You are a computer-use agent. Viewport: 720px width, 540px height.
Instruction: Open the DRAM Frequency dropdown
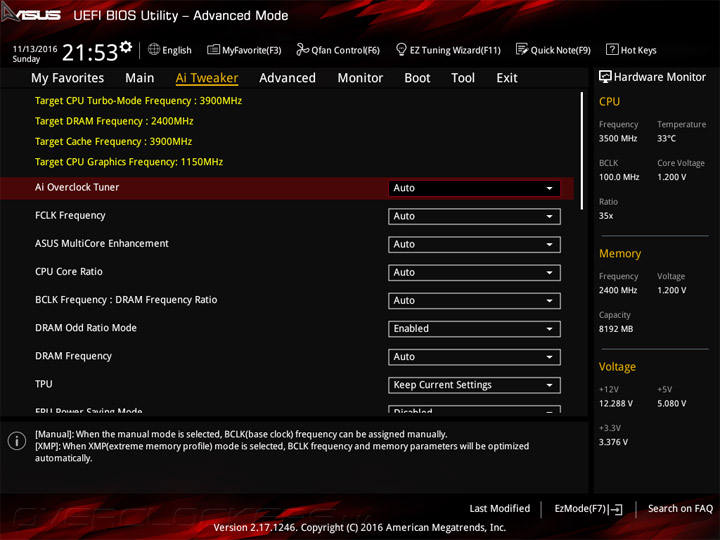click(474, 357)
